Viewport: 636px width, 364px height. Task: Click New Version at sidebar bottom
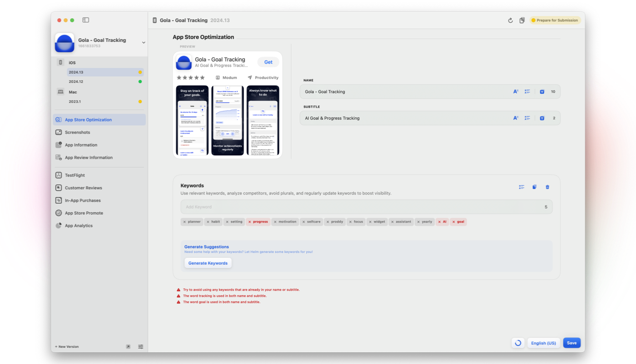coord(67,347)
